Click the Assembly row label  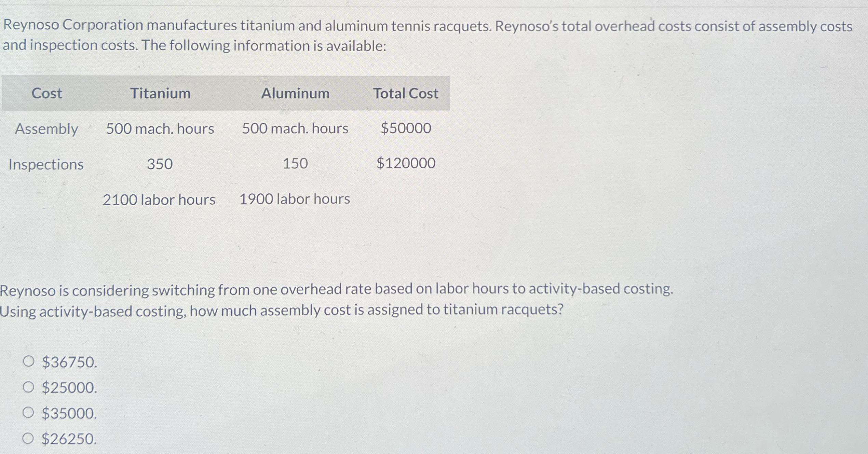(47, 129)
